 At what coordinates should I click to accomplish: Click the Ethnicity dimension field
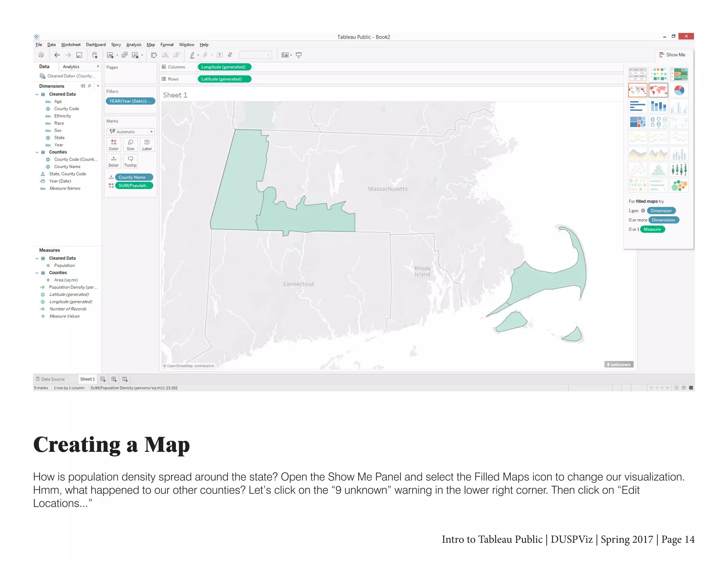(x=63, y=116)
